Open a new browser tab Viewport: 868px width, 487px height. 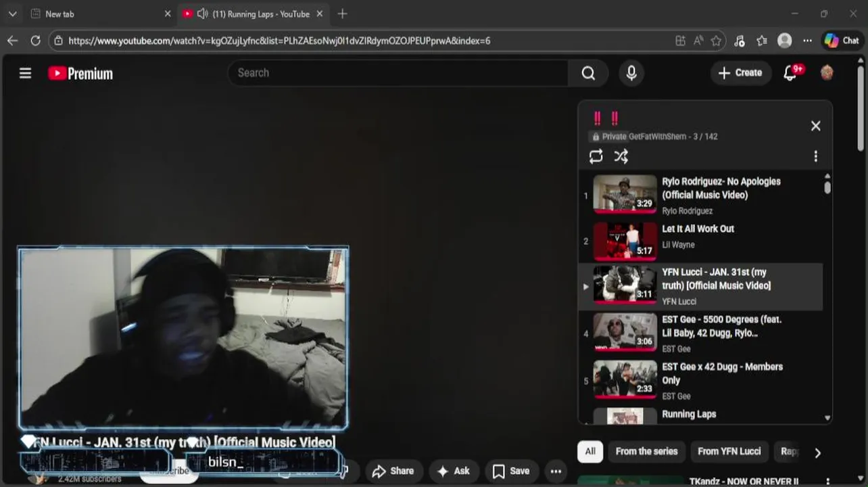[x=342, y=14]
